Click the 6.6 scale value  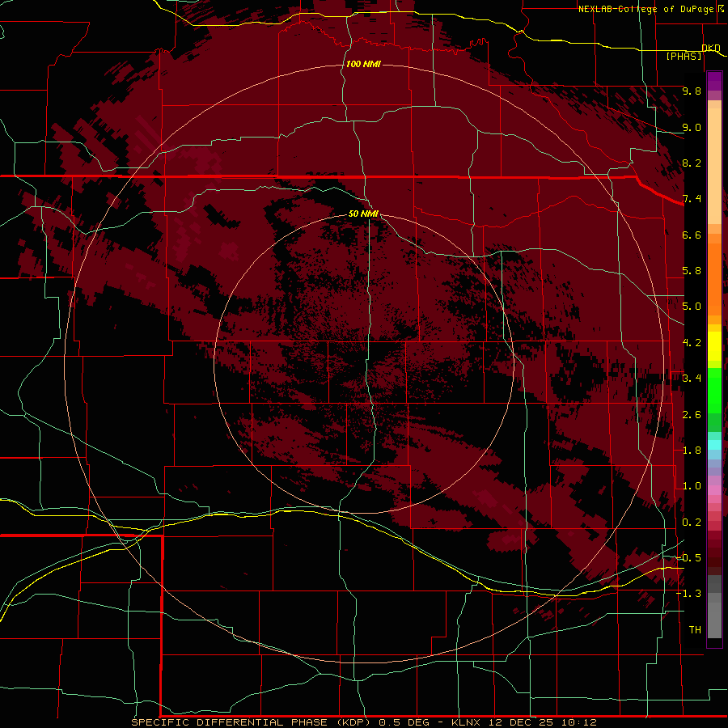(692, 235)
